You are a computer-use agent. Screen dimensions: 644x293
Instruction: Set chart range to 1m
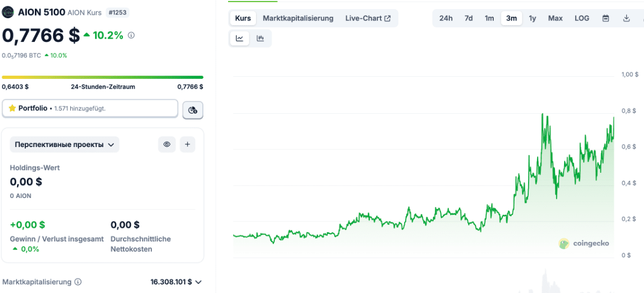click(489, 18)
